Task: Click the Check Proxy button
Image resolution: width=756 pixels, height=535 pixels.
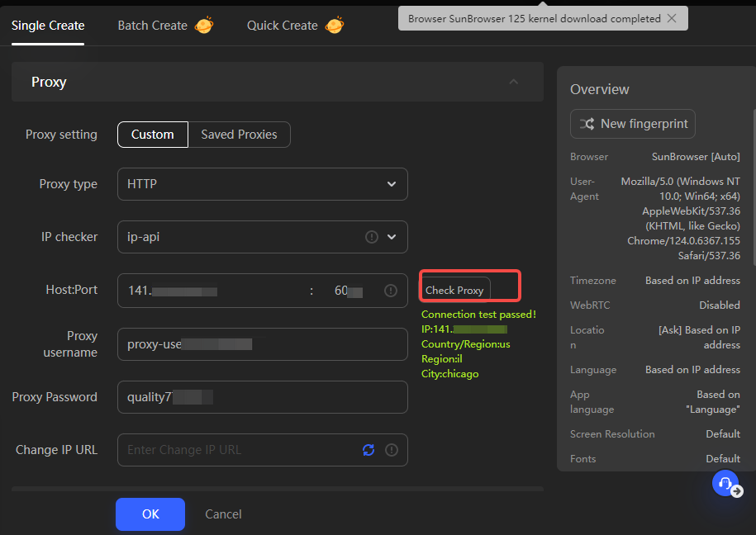Action: [x=454, y=291]
